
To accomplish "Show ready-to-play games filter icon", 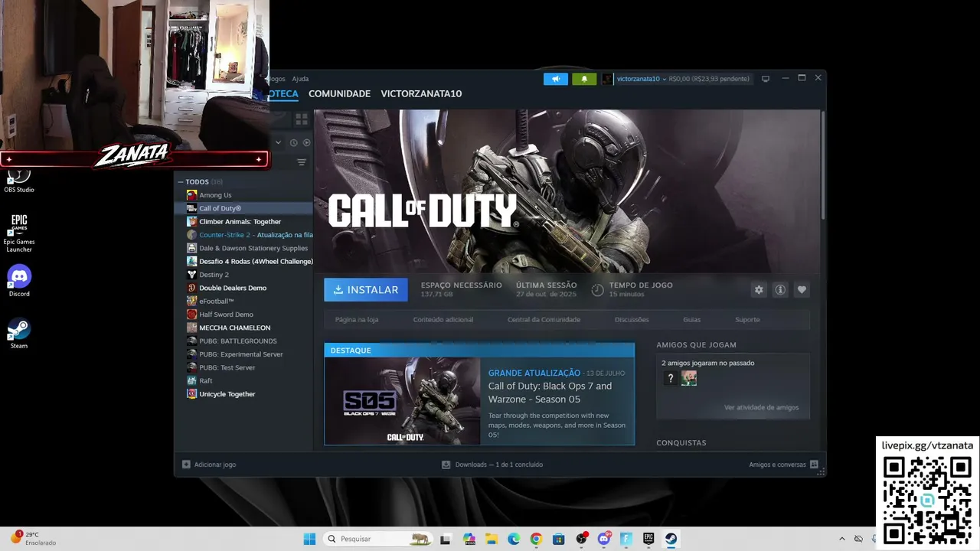I will coord(306,142).
